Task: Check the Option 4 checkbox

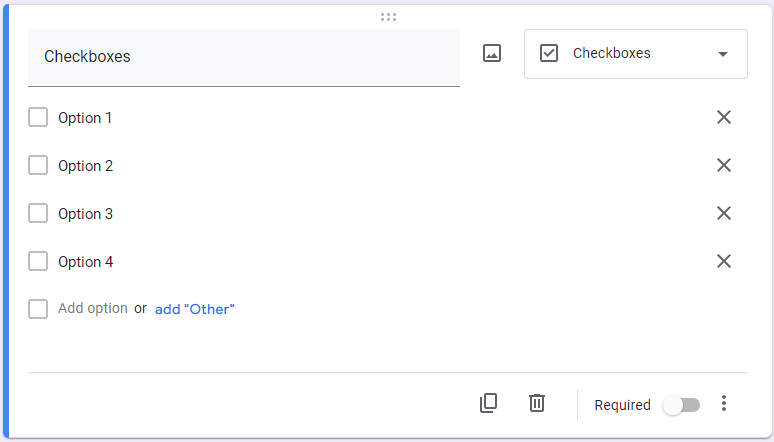Action: pyautogui.click(x=38, y=261)
